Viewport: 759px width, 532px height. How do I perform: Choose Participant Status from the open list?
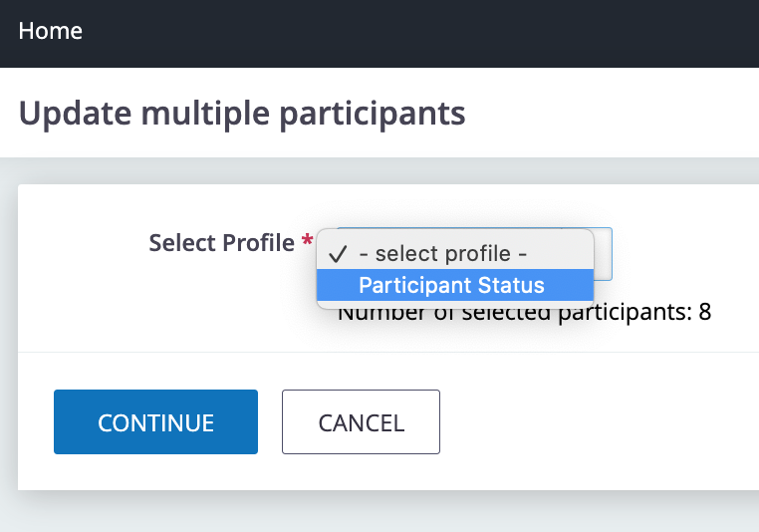click(451, 286)
